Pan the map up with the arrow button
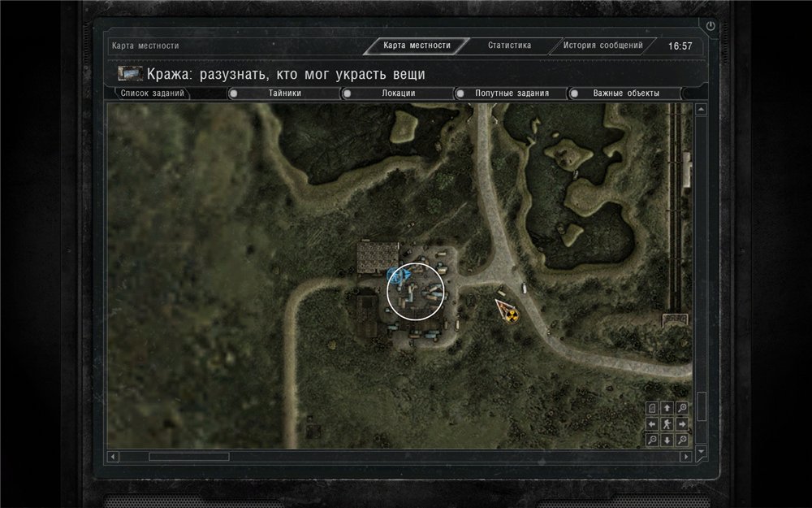 pyautogui.click(x=667, y=408)
